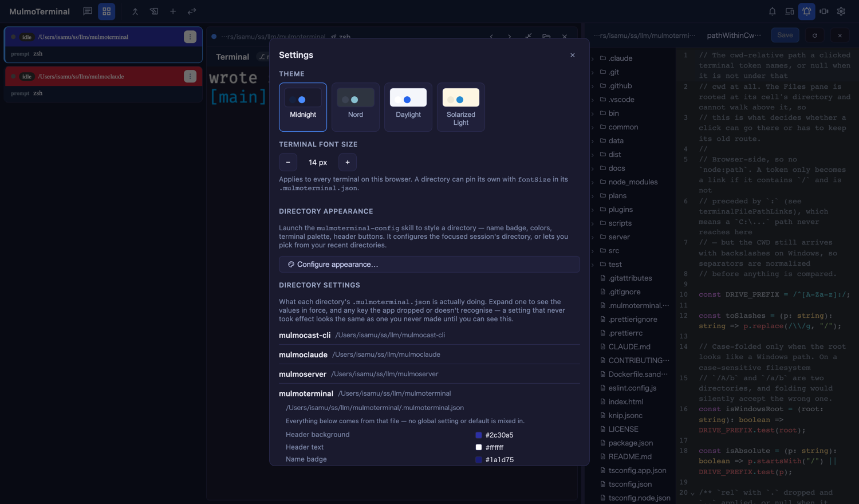Click the Header text white swatch
The height and width of the screenshot is (504, 859).
coord(479,447)
